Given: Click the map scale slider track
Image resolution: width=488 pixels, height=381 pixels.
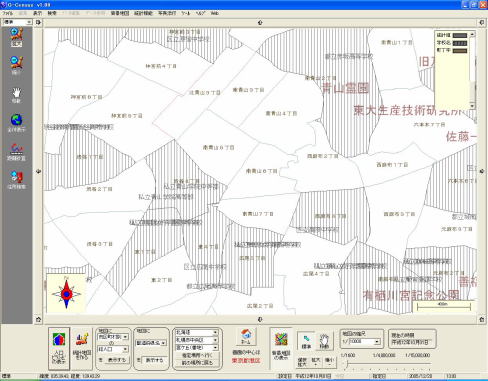Looking at the screenshot, I should click(388, 364).
